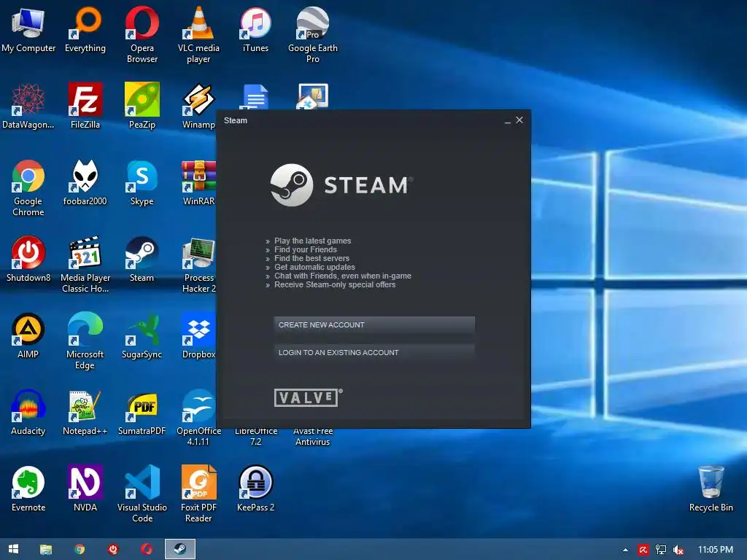
Task: Select the Skype desktop shortcut
Action: tap(142, 183)
